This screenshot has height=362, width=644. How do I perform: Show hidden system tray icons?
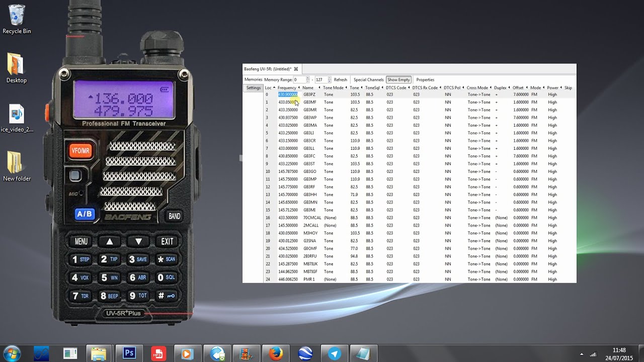point(582,354)
